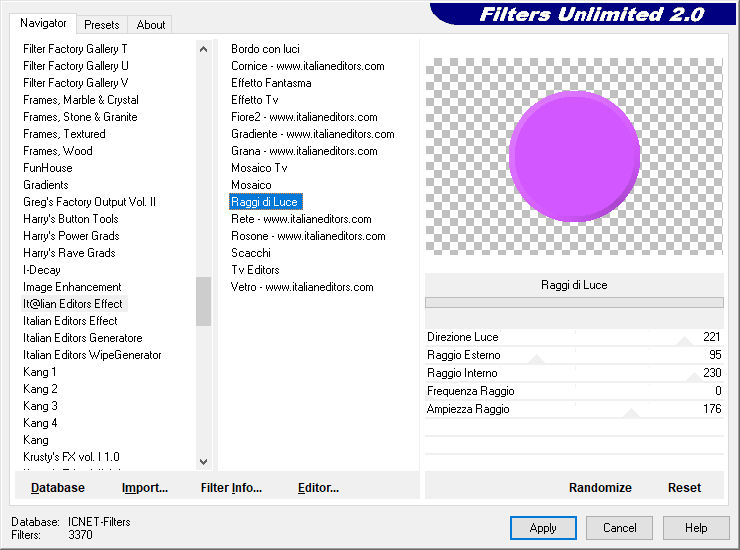
Task: Select Kang 1 category
Action: click(x=40, y=372)
